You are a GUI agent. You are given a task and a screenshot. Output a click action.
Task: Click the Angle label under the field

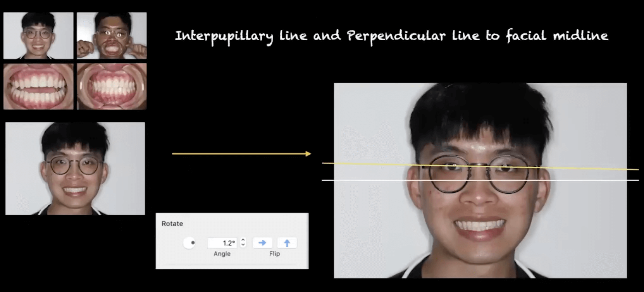[x=222, y=254]
